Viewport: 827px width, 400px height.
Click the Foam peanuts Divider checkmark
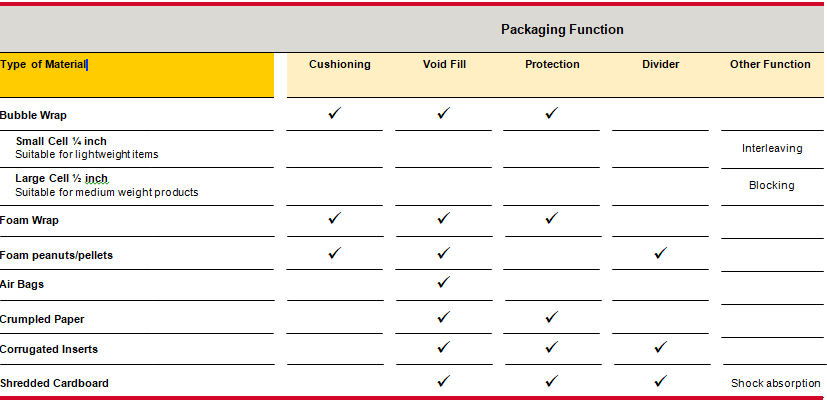(660, 253)
